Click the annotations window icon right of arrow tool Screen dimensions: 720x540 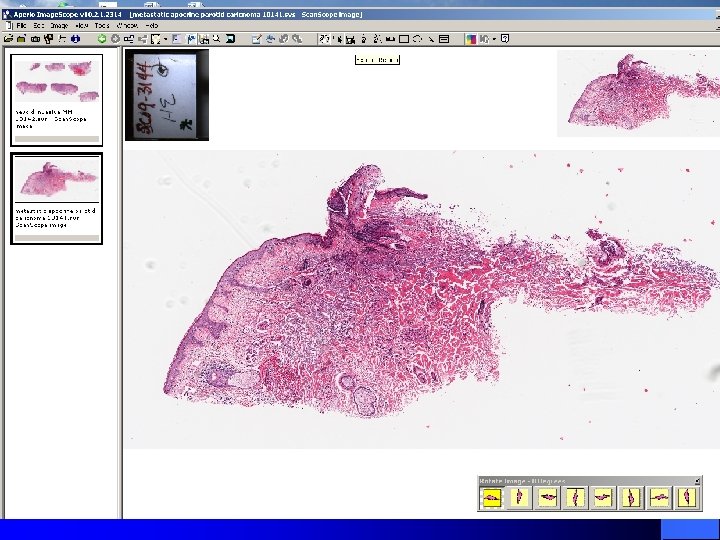tap(444, 39)
